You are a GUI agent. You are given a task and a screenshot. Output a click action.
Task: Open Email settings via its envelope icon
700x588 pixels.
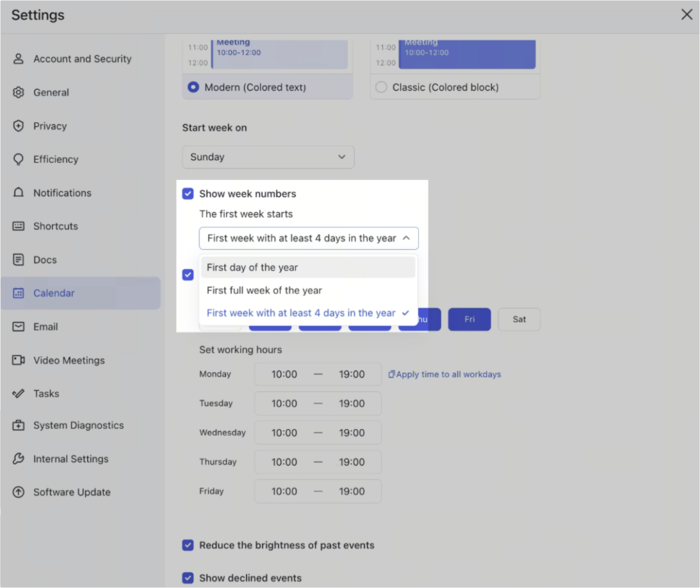click(x=17, y=327)
